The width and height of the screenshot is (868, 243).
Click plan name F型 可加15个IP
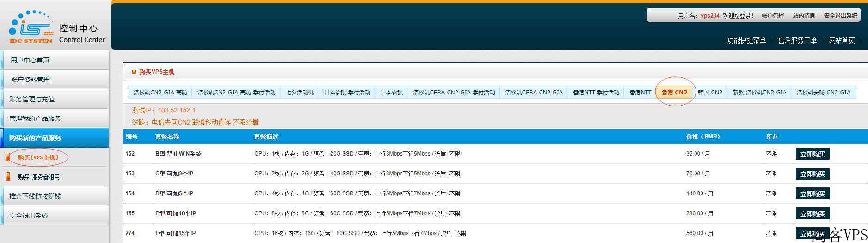click(175, 233)
